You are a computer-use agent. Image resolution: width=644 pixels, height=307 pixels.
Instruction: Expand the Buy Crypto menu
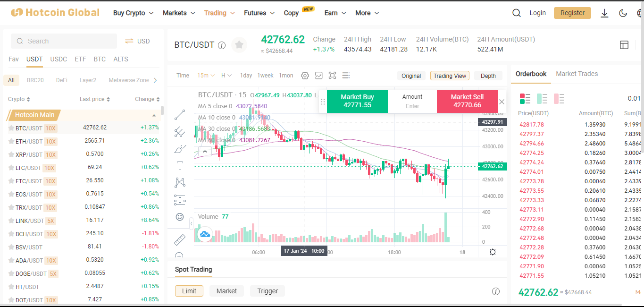click(x=134, y=13)
